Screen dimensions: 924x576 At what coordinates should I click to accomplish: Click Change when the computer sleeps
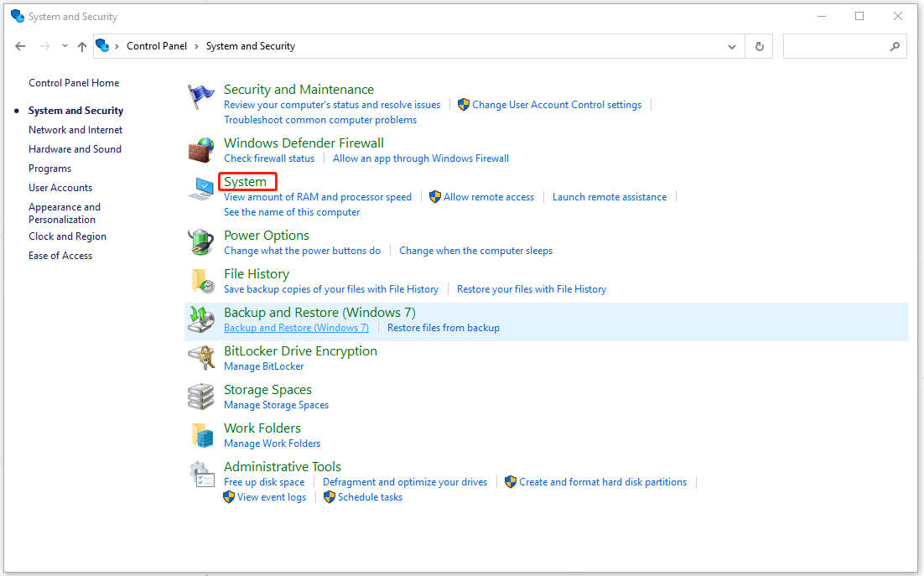476,251
